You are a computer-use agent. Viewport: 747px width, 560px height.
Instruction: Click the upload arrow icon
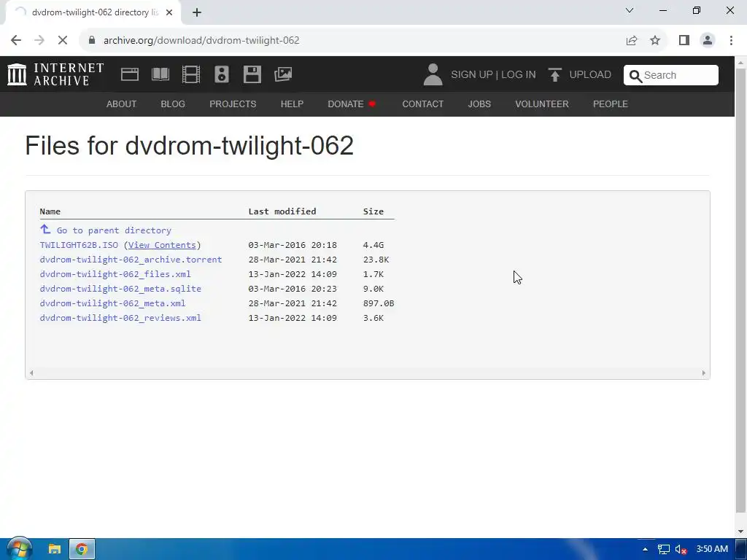[554, 75]
